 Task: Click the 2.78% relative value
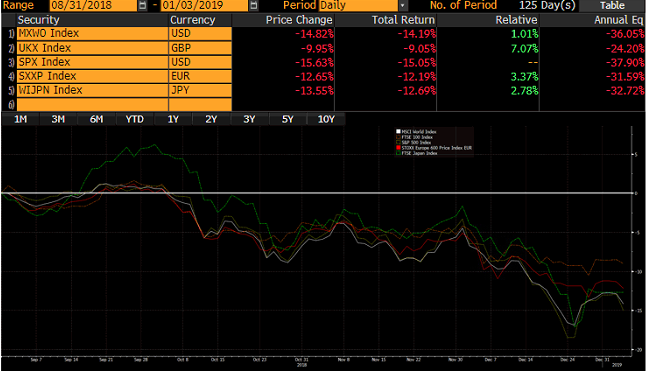coord(524,90)
